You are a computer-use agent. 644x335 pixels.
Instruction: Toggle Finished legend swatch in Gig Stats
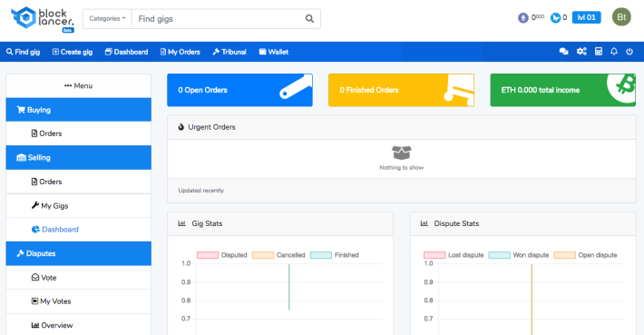(321, 255)
